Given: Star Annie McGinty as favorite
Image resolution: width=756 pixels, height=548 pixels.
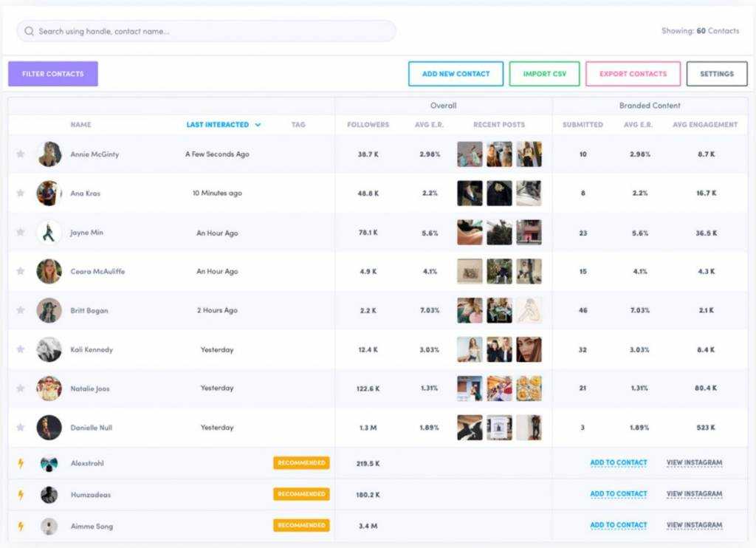Looking at the screenshot, I should point(21,154).
